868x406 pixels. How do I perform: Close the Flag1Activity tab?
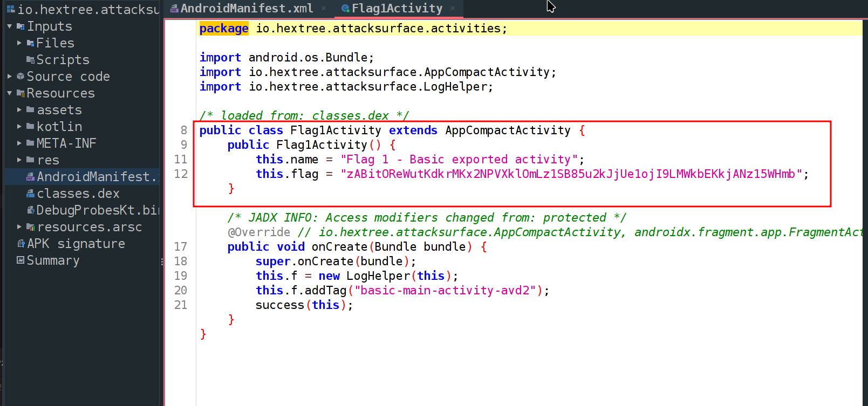[x=453, y=9]
